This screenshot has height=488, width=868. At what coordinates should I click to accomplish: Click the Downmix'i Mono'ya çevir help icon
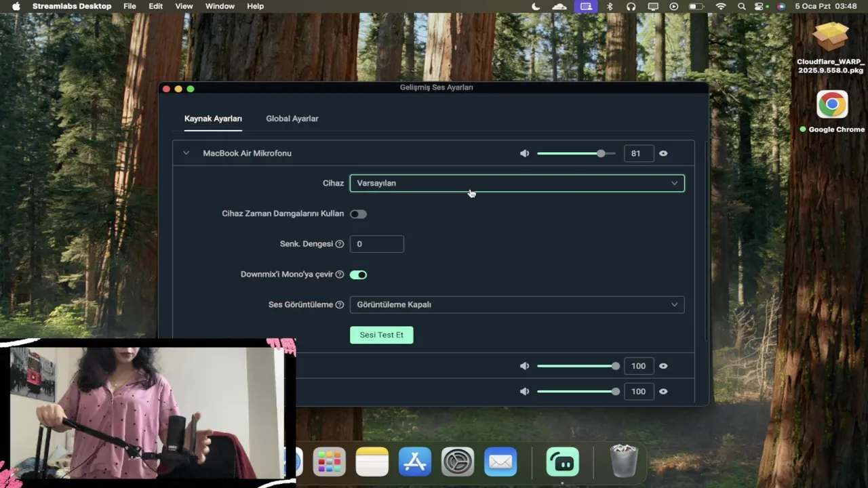click(340, 274)
